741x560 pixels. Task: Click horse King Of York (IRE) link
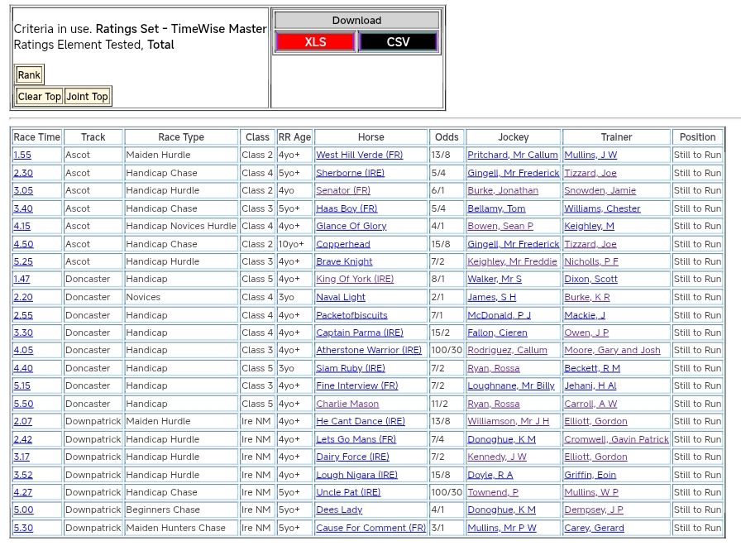click(x=355, y=280)
